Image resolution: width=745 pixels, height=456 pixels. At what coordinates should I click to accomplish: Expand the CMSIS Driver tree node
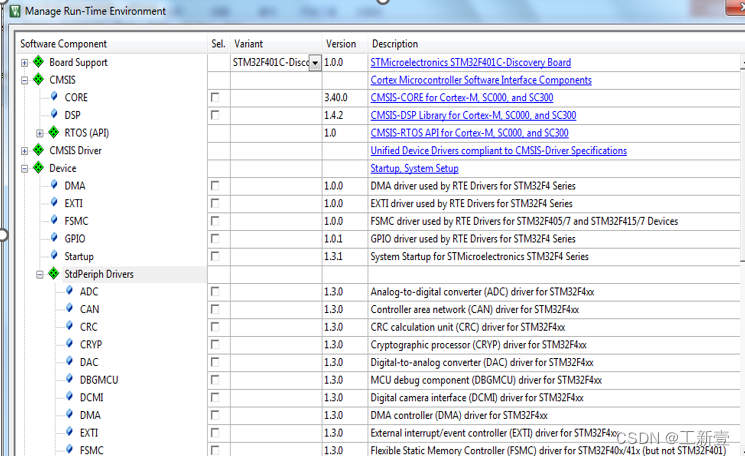point(24,151)
